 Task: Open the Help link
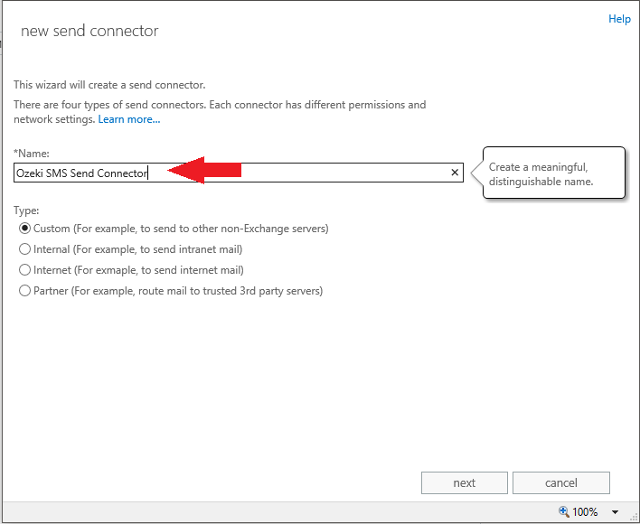(x=619, y=19)
